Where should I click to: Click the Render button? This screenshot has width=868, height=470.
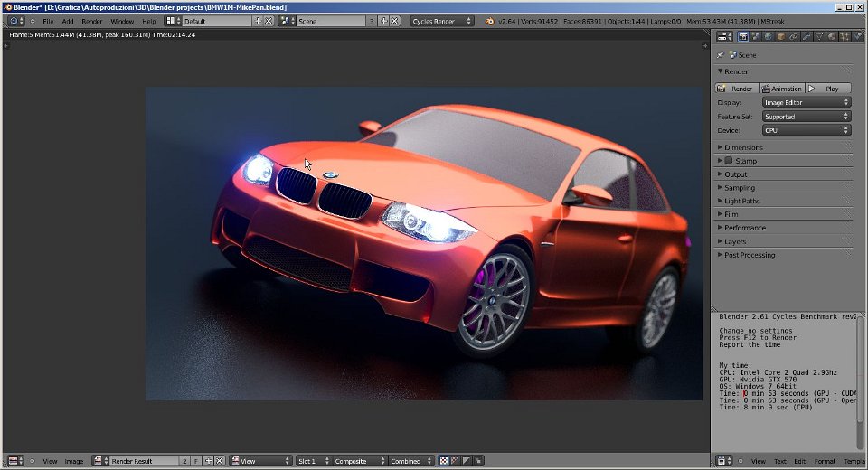737,89
